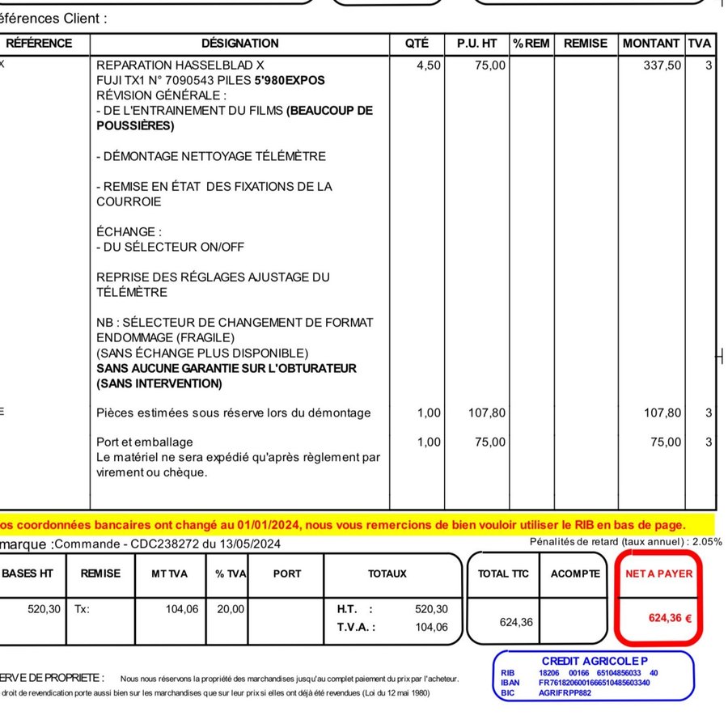Select the BASES HT header cell
This screenshot has width=728, height=728.
[x=28, y=574]
